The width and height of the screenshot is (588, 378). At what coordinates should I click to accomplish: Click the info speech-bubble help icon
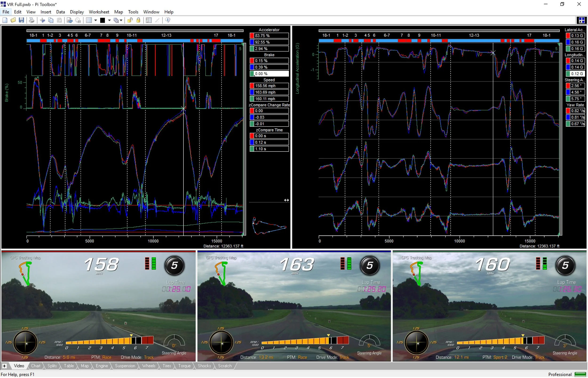point(168,20)
